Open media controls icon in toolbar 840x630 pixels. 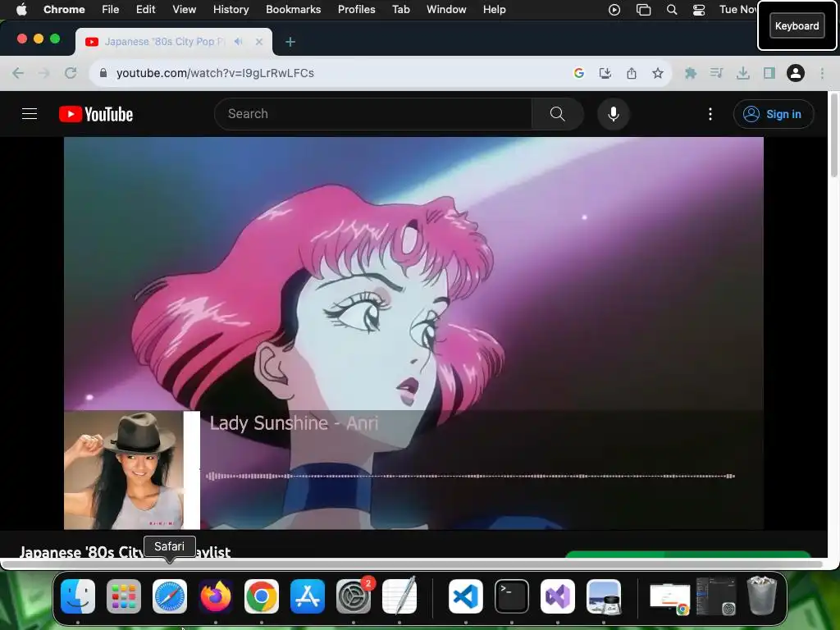(716, 73)
